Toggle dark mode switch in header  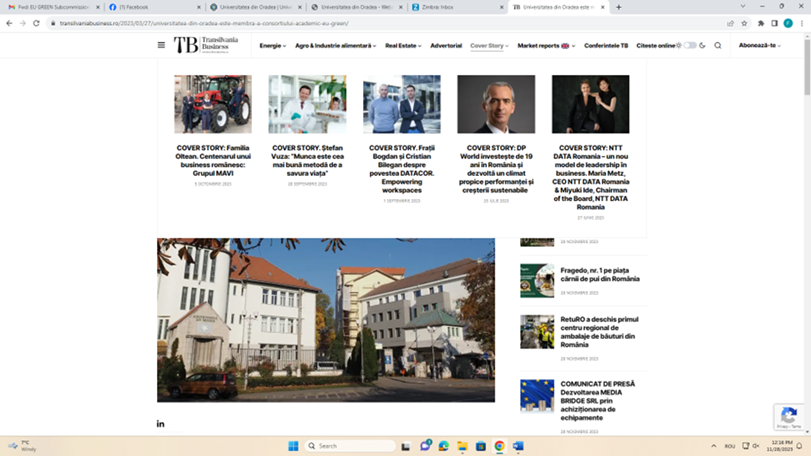[x=690, y=45]
